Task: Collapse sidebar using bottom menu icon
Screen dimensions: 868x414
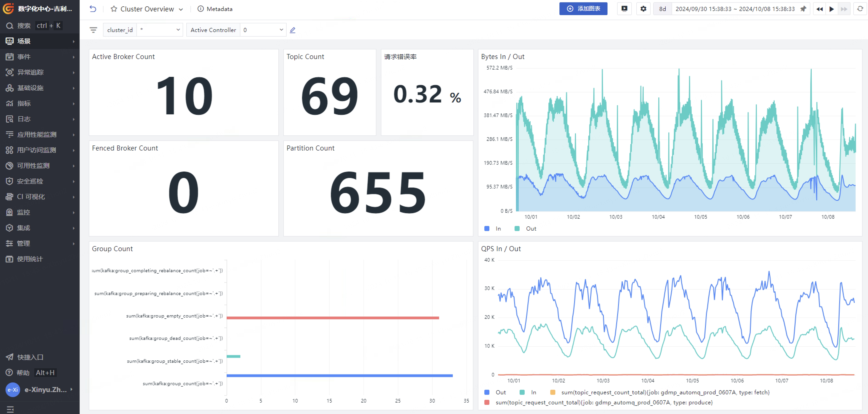Action: pyautogui.click(x=10, y=409)
